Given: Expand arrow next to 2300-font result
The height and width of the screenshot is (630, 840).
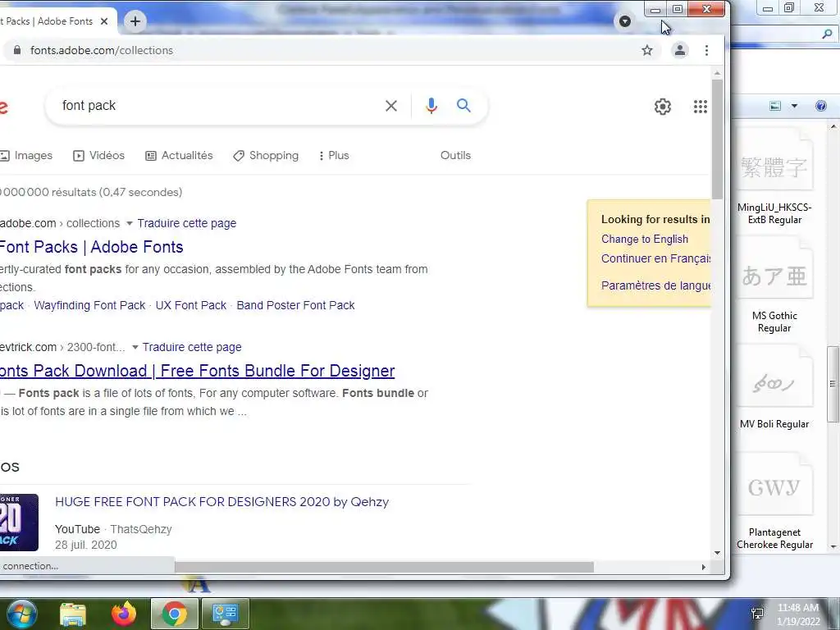Looking at the screenshot, I should coord(135,348).
